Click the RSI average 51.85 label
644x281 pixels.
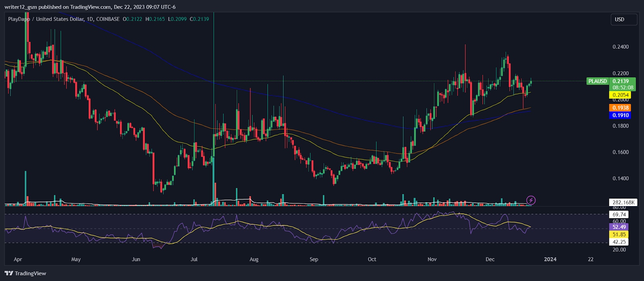(x=619, y=234)
